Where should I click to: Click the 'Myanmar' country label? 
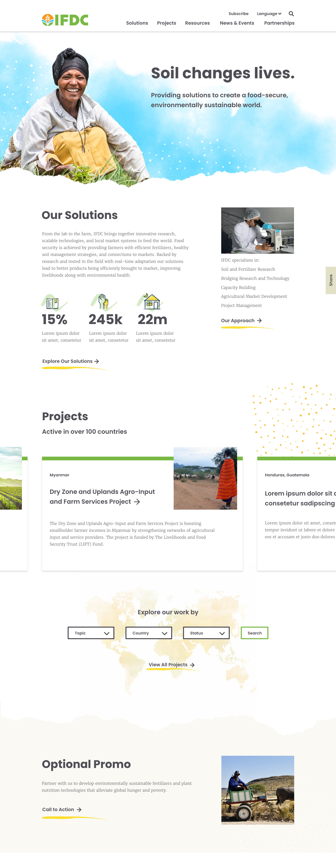tap(60, 475)
